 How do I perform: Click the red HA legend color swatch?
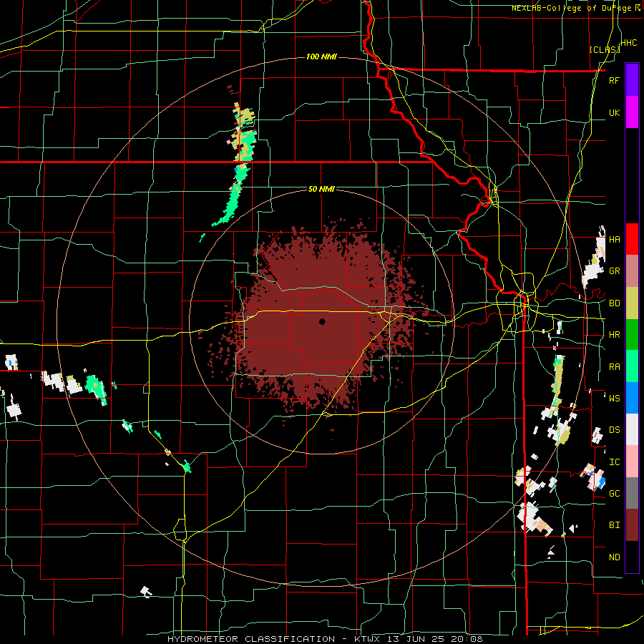coord(632,239)
